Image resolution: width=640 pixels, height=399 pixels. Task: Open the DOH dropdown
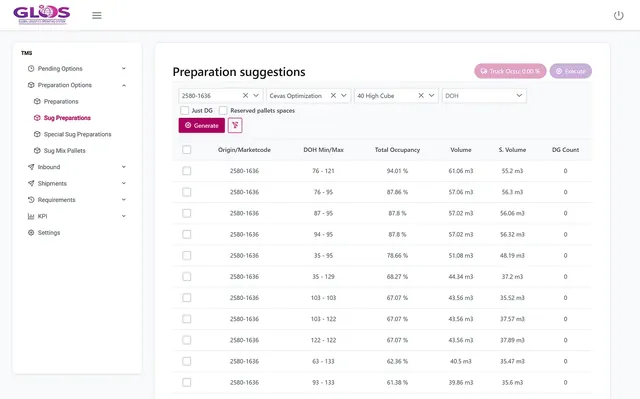tap(484, 95)
